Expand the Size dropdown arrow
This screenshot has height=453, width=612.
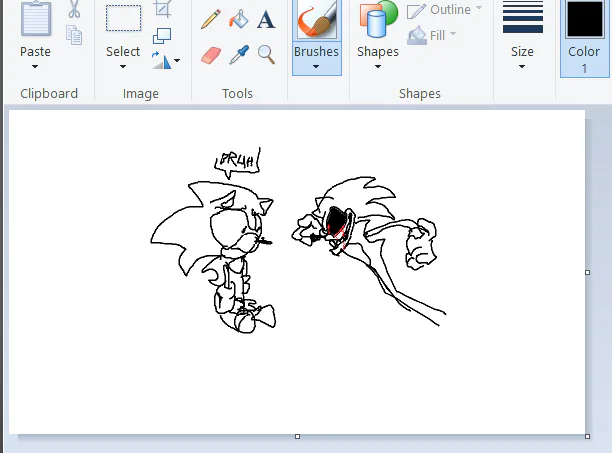(x=522, y=67)
